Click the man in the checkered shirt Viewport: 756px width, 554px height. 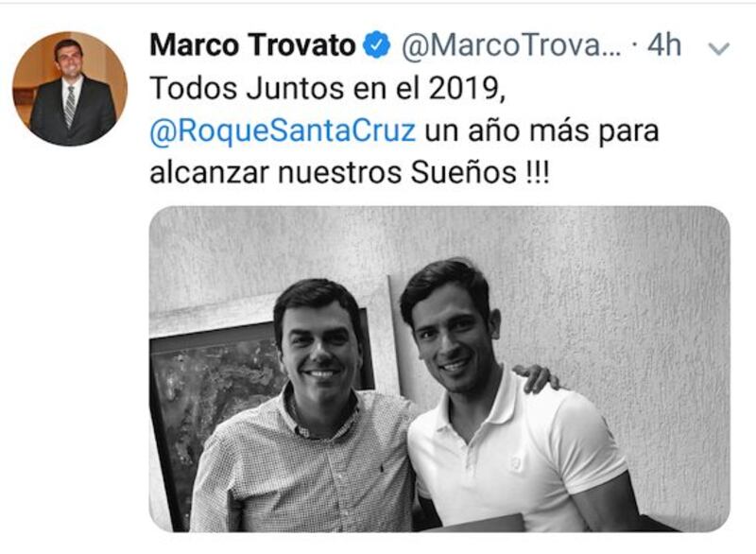[309, 410]
